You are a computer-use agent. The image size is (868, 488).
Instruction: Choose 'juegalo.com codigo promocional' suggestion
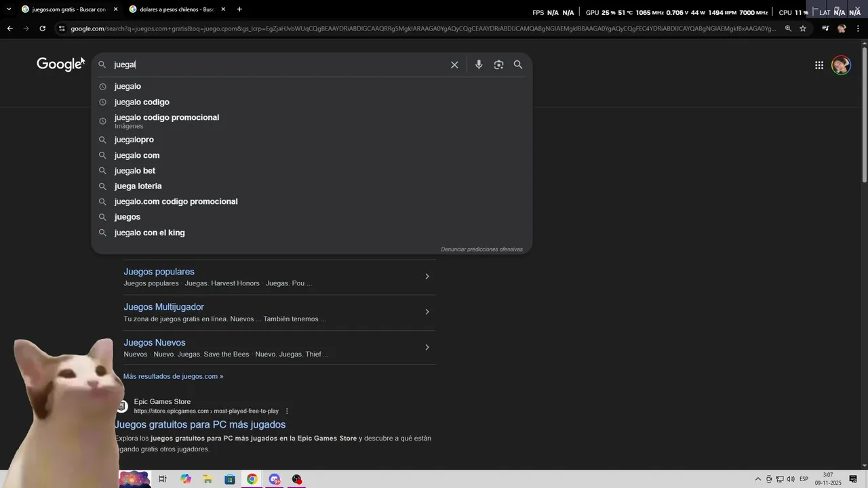(176, 201)
